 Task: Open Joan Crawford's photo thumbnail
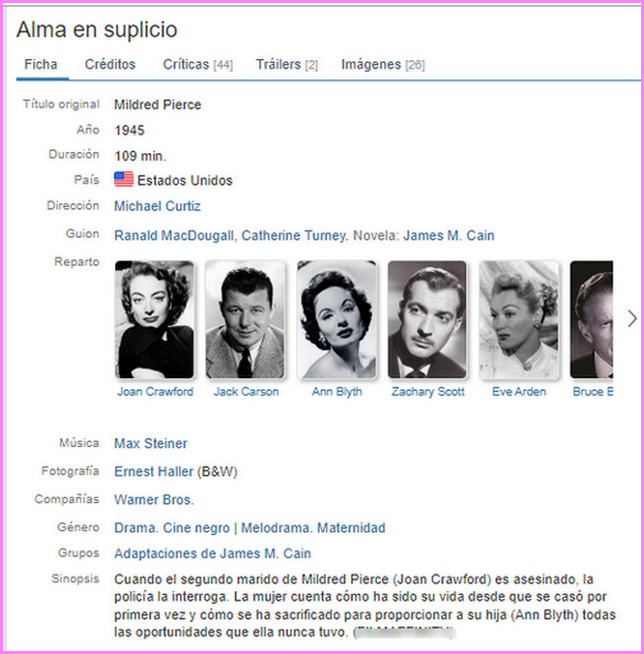pos(154,319)
